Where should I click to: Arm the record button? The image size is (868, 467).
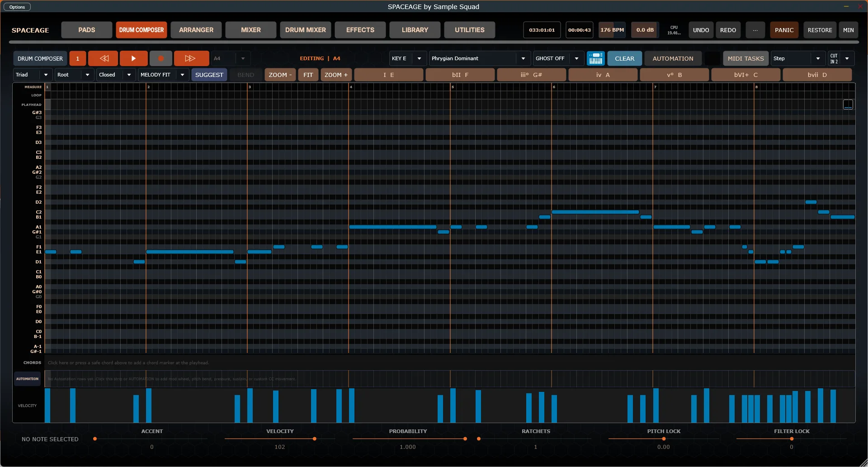pos(160,58)
